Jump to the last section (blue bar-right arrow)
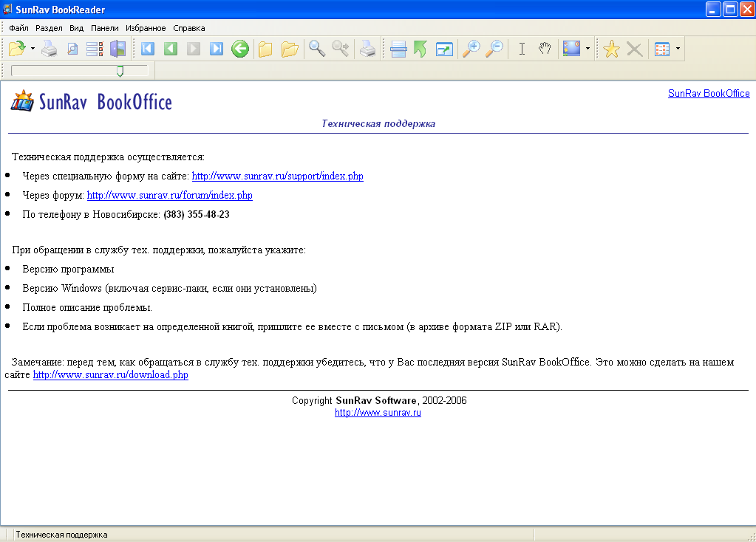Image resolution: width=756 pixels, height=542 pixels. [x=217, y=49]
